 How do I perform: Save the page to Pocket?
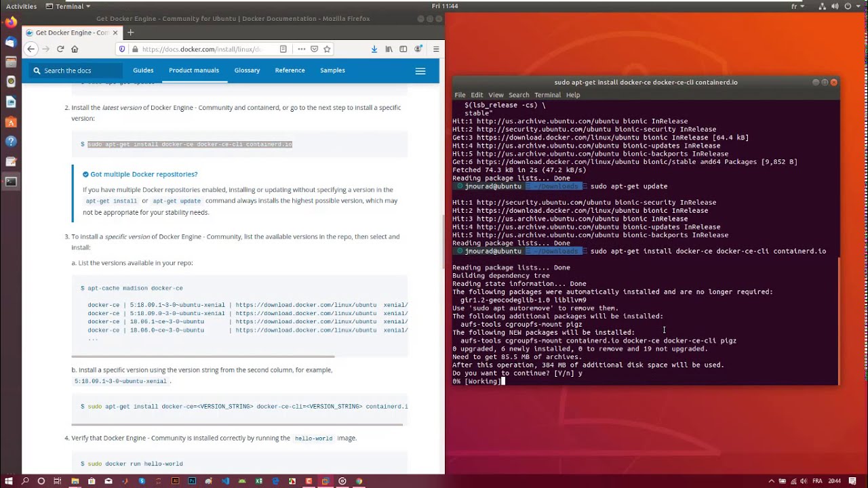[314, 49]
